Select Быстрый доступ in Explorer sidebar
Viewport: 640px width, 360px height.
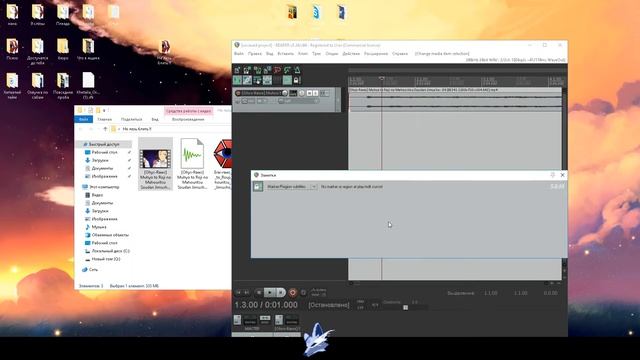(x=104, y=144)
